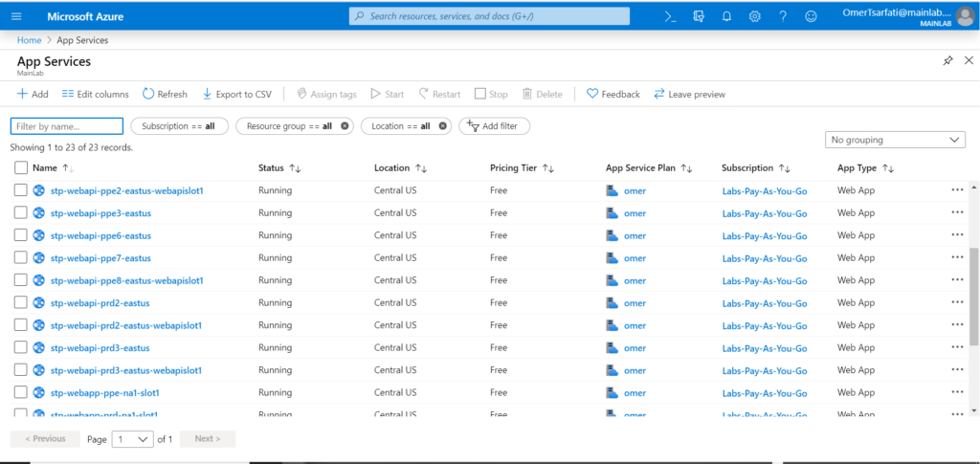Click the web app icon for stp-webapi-ppe3-eastus
This screenshot has width=980, height=464.
pyautogui.click(x=38, y=213)
